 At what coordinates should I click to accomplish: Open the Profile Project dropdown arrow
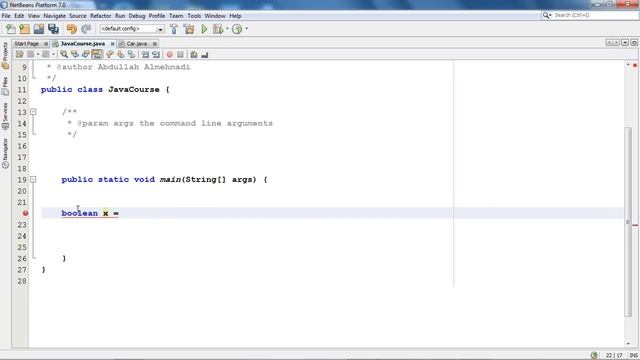246,29
